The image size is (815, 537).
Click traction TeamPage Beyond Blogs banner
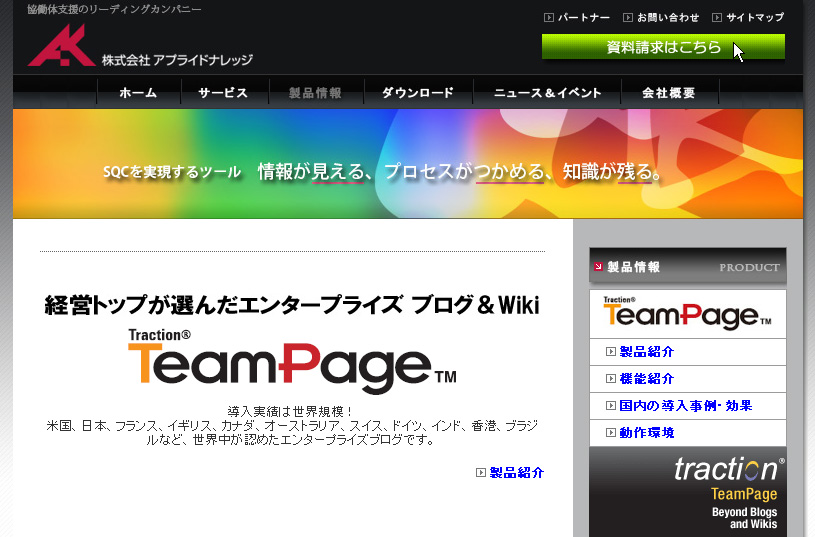pyautogui.click(x=687, y=492)
